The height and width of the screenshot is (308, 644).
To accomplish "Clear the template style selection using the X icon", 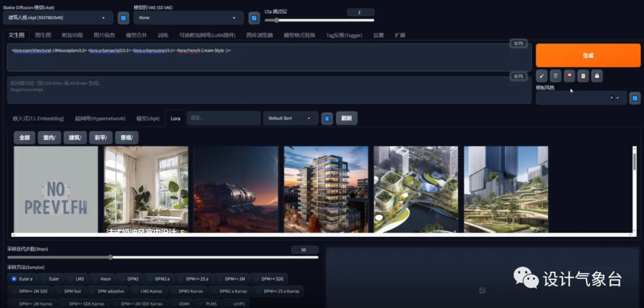I will (x=612, y=98).
